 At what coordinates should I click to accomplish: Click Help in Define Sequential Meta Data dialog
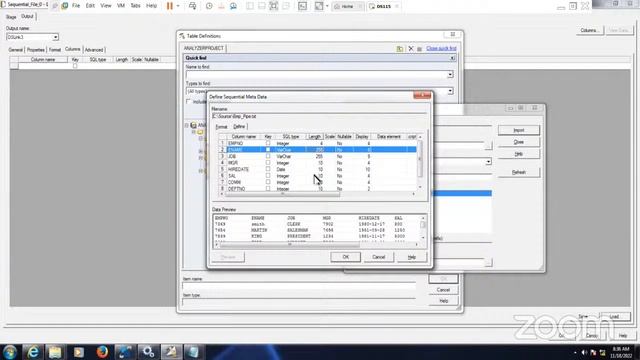[411, 257]
